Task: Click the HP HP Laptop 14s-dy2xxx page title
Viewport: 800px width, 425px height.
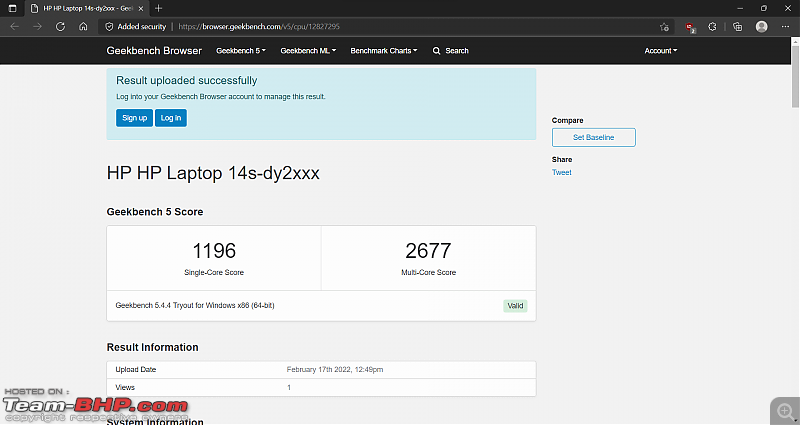Action: (x=213, y=173)
